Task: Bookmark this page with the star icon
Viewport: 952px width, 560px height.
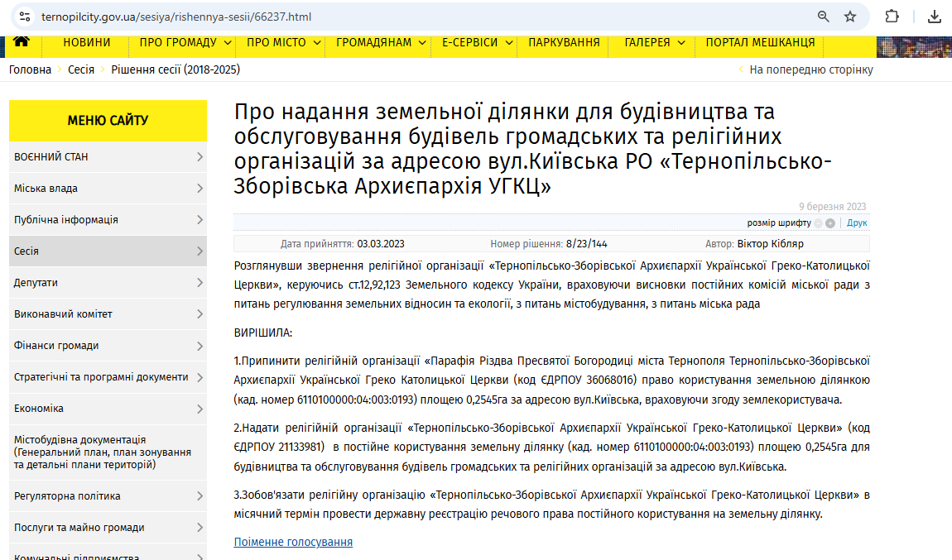Action: pos(850,17)
